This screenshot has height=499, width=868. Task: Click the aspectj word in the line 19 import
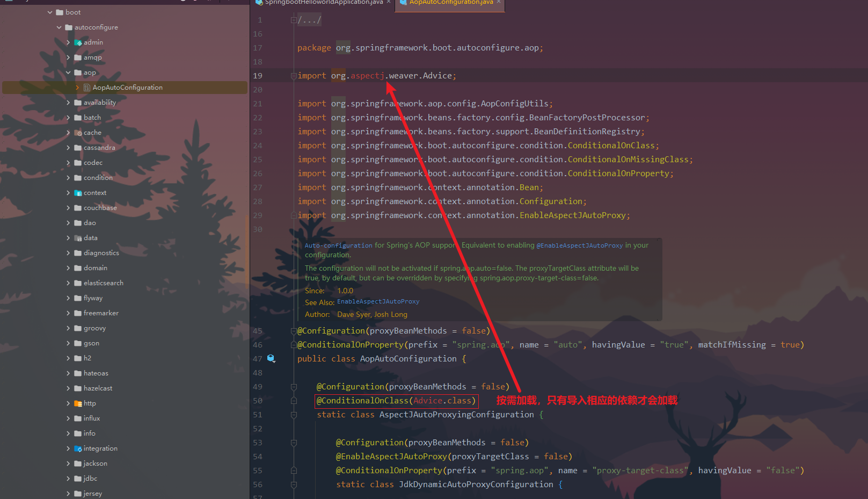tap(368, 76)
